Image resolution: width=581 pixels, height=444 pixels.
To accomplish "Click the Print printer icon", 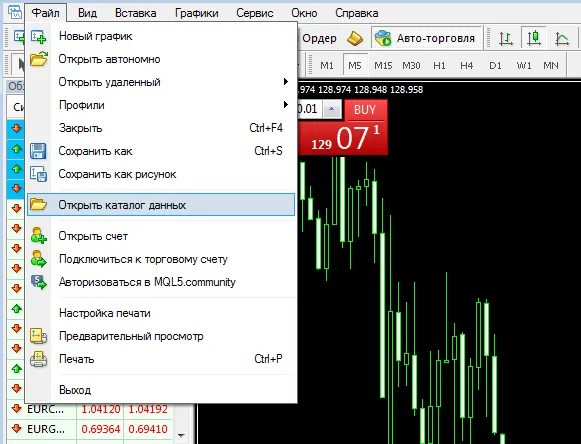I will point(39,359).
